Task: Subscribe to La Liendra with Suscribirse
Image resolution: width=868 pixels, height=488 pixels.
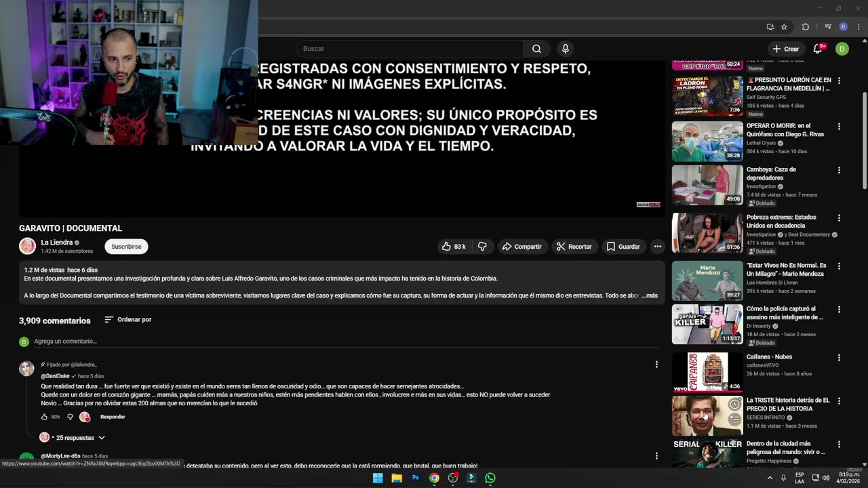Action: (x=126, y=247)
